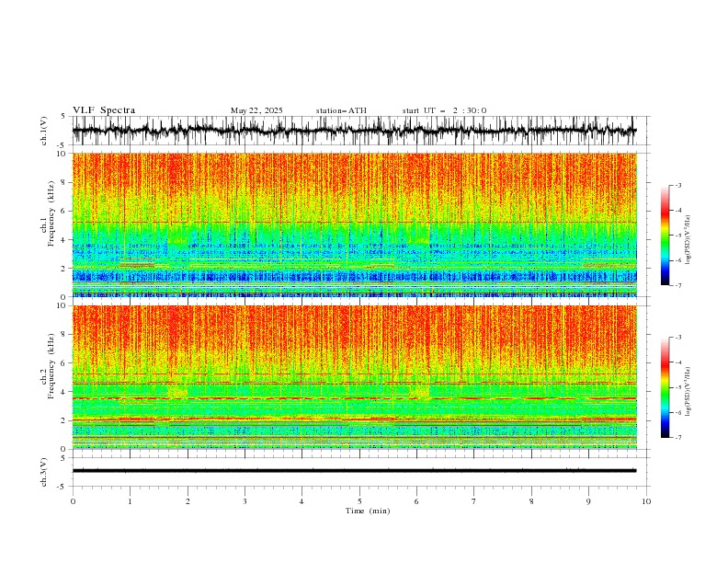This screenshot has width=728, height=563.
Task: Click the time axis tick label "2"
Action: click(x=188, y=501)
